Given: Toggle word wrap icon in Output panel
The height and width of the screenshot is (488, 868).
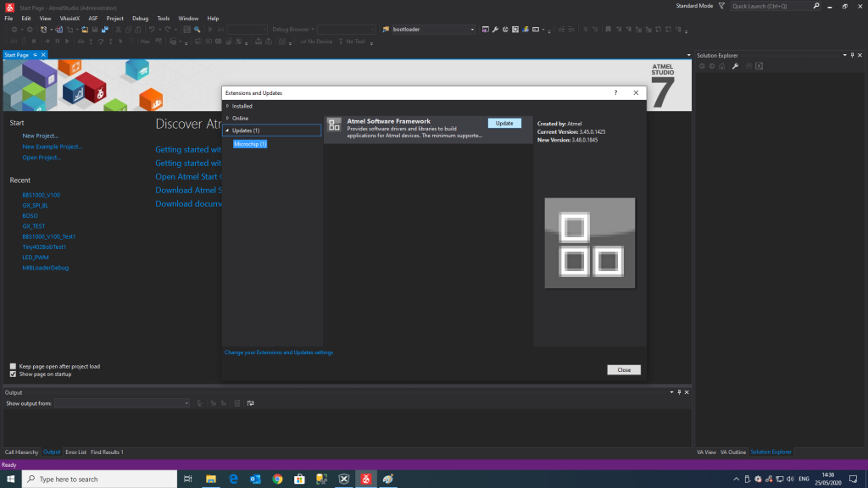Looking at the screenshot, I should click(250, 403).
